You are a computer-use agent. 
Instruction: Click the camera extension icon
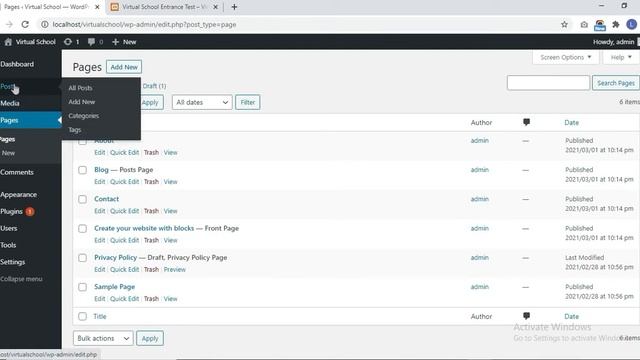tap(584, 25)
